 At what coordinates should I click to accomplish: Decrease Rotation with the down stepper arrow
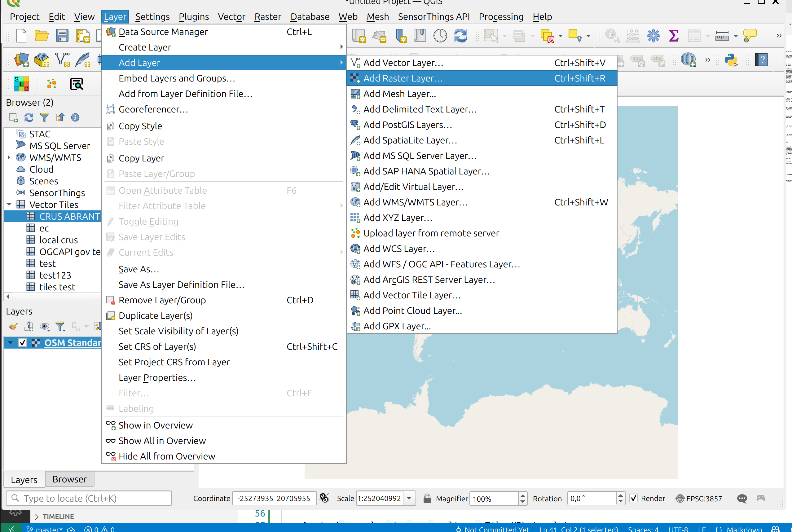[x=621, y=502]
